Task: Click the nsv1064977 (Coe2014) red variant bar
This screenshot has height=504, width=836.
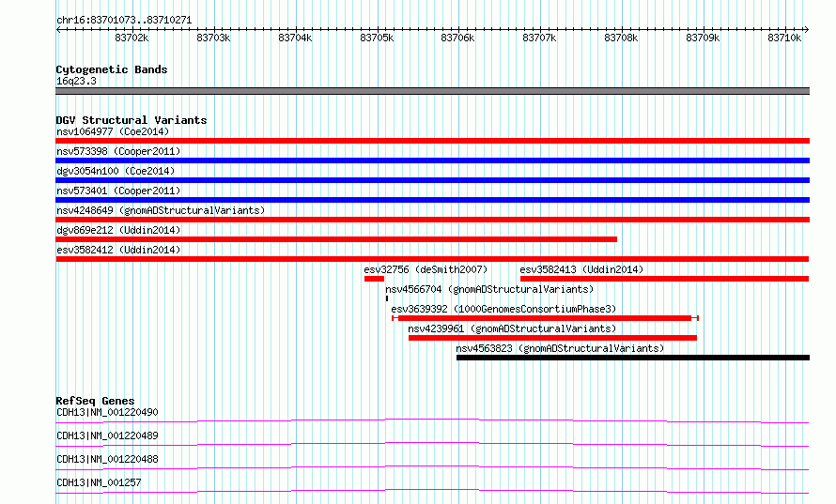Action: click(x=432, y=141)
